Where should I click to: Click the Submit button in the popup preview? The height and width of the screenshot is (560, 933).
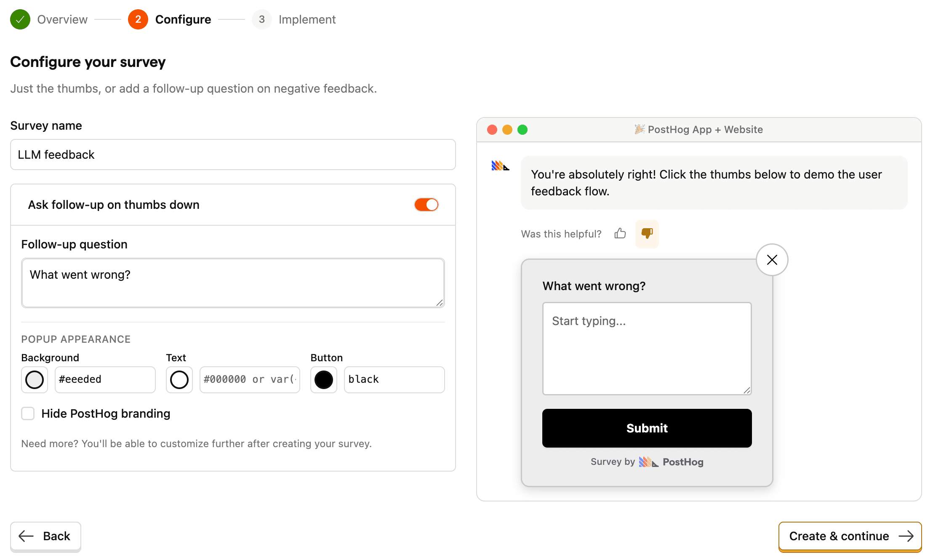647,428
